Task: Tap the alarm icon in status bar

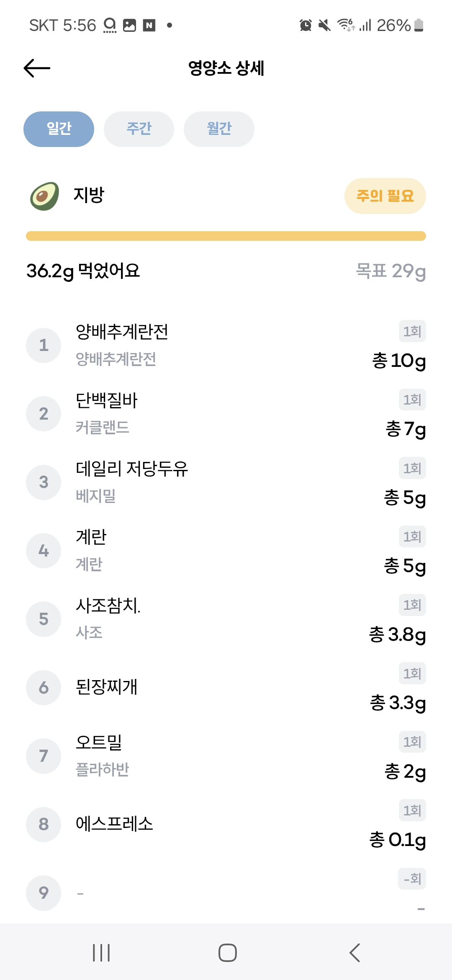Action: point(306,26)
